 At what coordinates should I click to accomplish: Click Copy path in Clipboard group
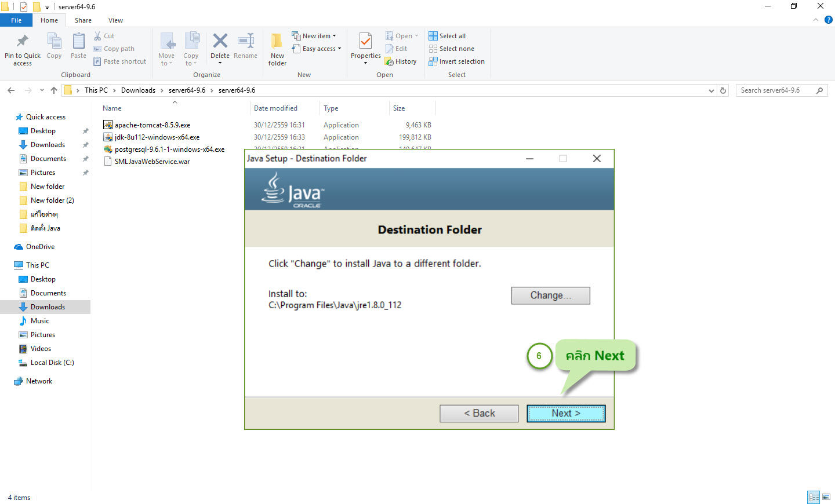click(x=114, y=49)
